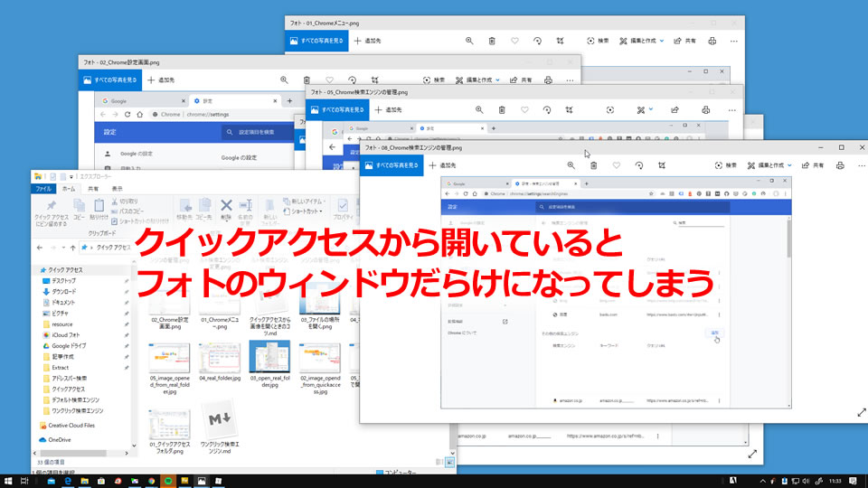The image size is (868, 488).
Task: Crop the photo in 02_Chrome設定画面 window
Action: point(374,80)
